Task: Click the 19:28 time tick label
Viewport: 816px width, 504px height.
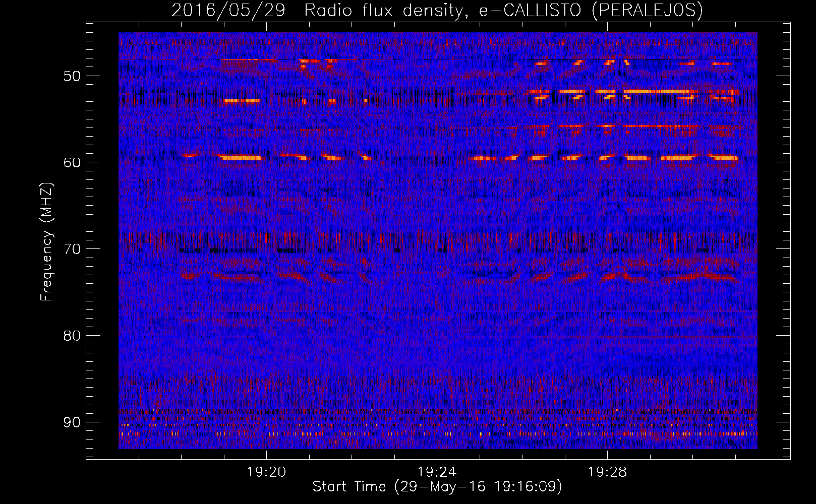Action: tap(607, 472)
